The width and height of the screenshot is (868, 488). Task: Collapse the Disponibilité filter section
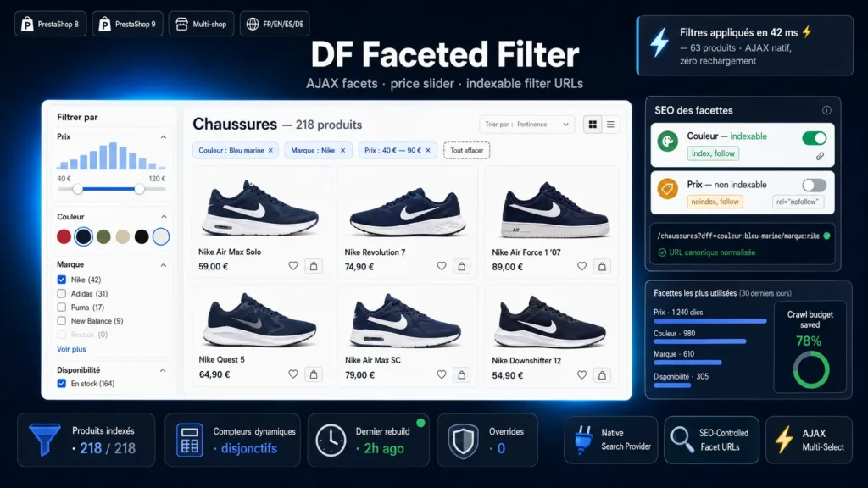point(163,370)
